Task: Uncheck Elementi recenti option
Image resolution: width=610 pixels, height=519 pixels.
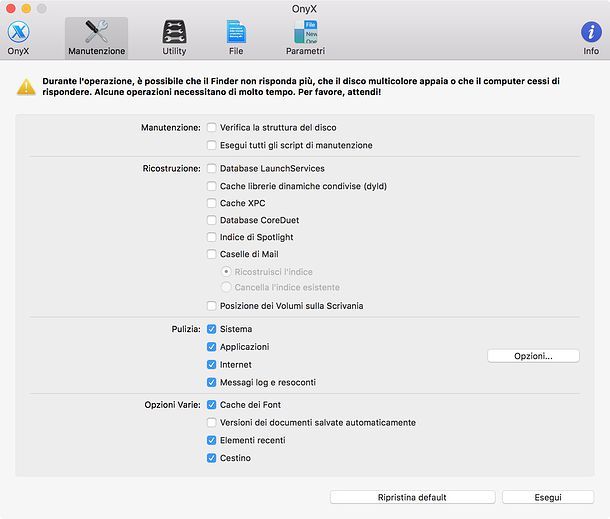Action: click(212, 440)
